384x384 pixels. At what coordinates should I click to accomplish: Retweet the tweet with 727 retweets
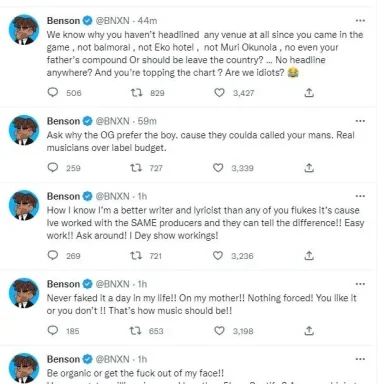click(136, 168)
